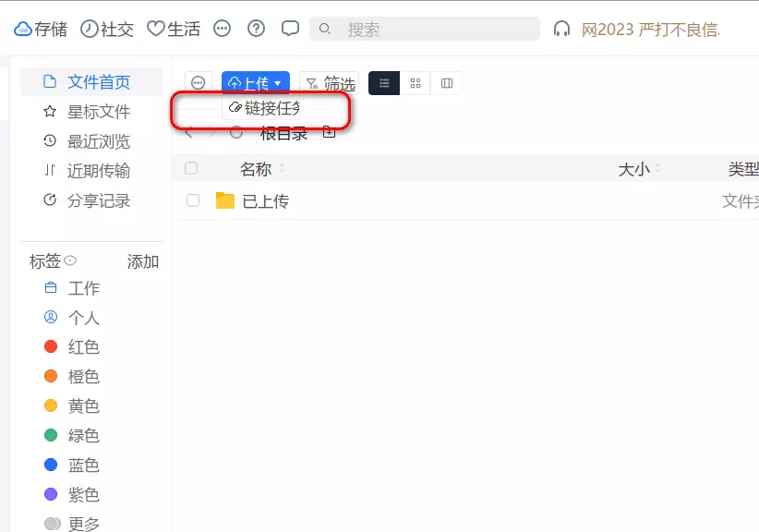
Task: Open the 存储 storage tab
Action: (41, 29)
